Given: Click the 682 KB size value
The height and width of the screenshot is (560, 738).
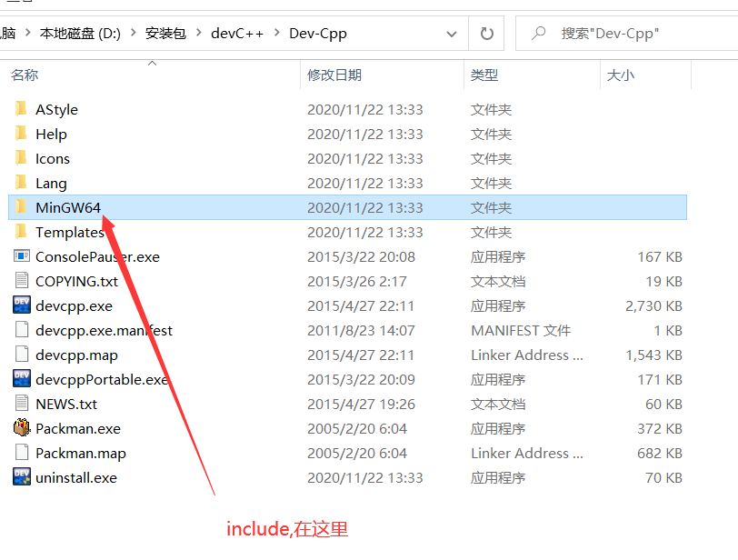Looking at the screenshot, I should [660, 453].
